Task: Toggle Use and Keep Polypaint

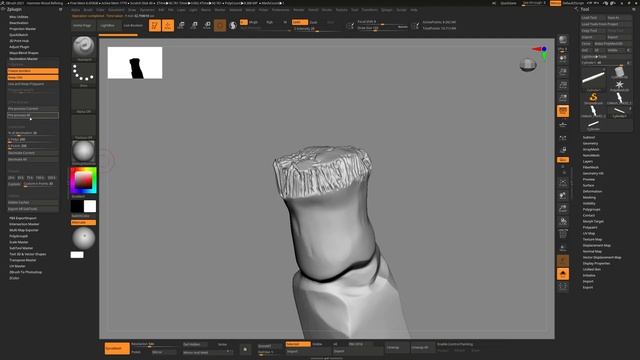Action: coord(33,84)
